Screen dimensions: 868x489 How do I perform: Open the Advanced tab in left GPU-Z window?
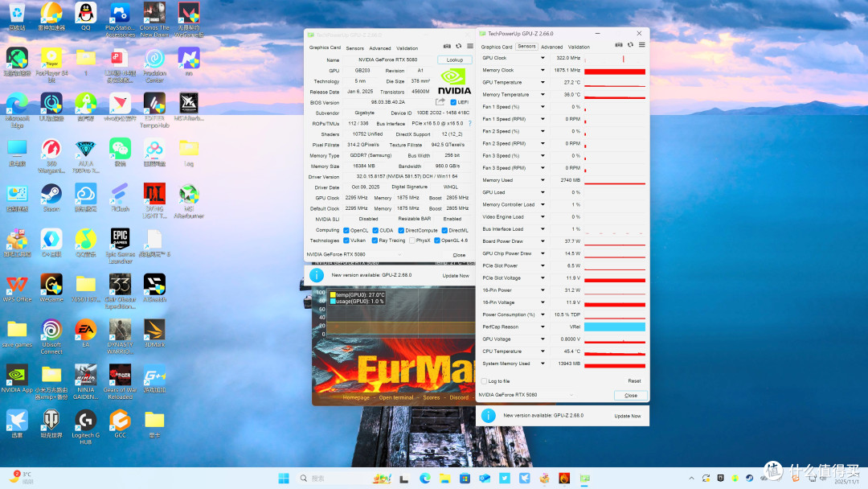[379, 48]
